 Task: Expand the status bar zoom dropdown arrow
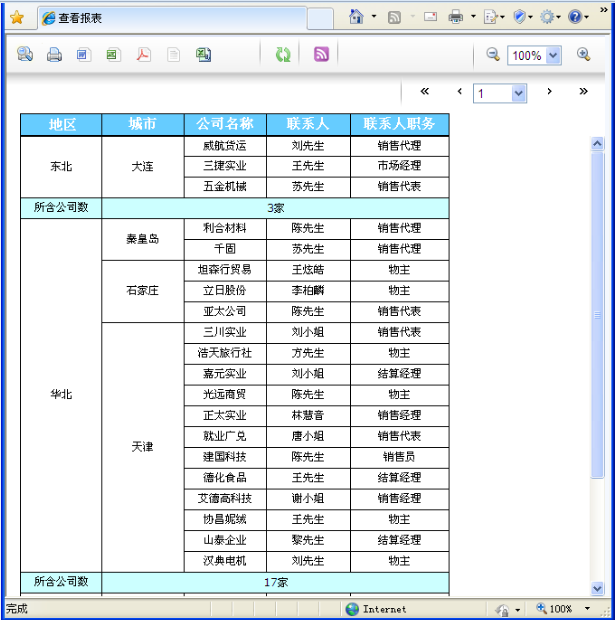[x=587, y=609]
